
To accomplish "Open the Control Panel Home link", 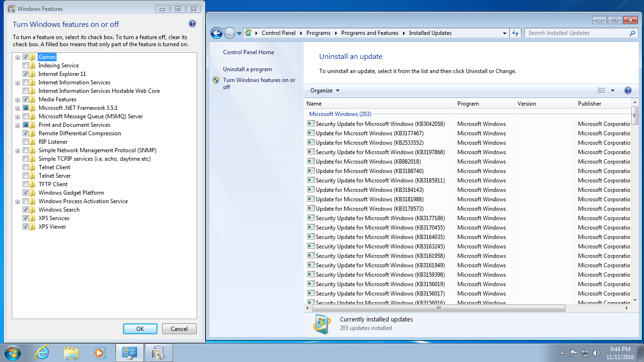I will (x=248, y=52).
